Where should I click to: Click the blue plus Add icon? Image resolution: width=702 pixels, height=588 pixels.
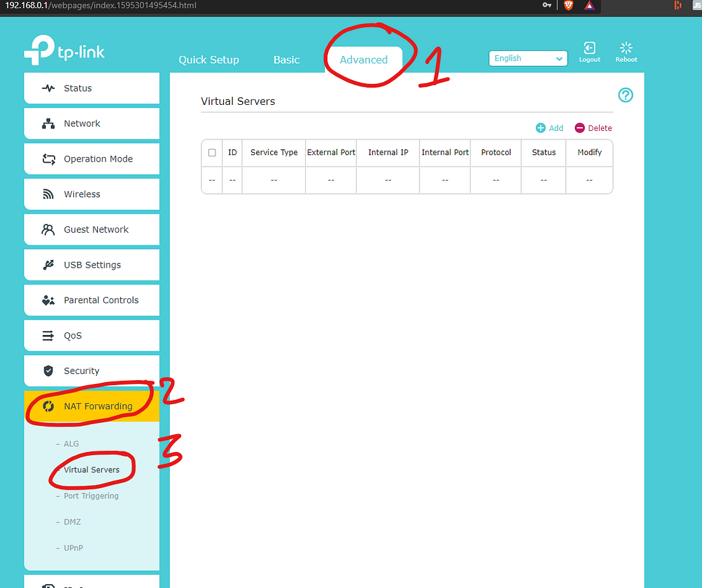click(x=541, y=128)
